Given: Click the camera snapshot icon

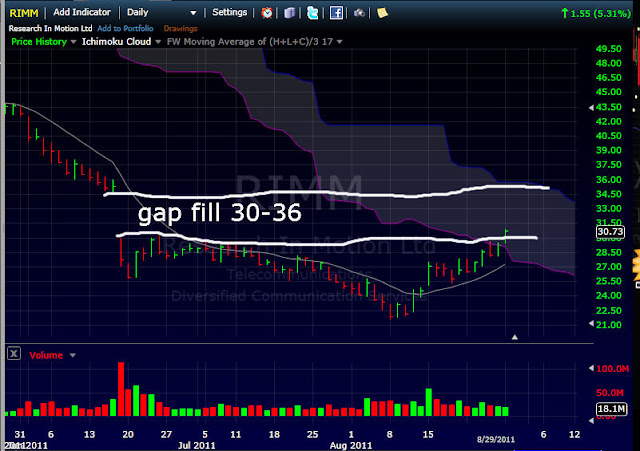Looking at the screenshot, I should pos(359,13).
